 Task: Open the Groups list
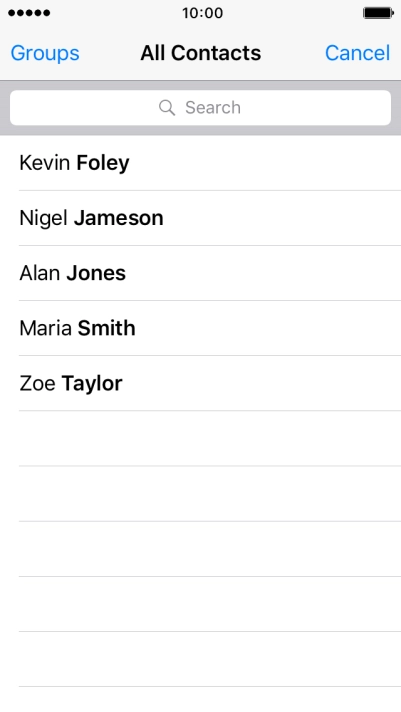[45, 53]
